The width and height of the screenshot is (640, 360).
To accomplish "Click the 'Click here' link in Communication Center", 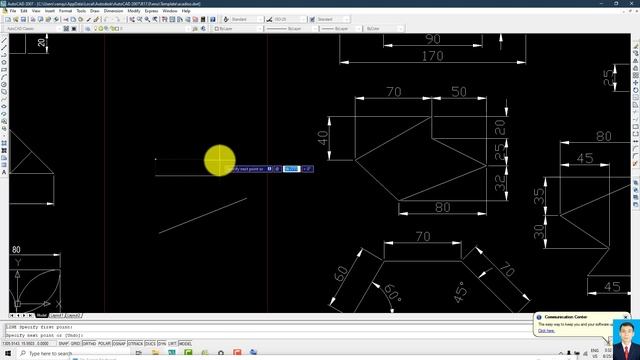I will pos(546,331).
